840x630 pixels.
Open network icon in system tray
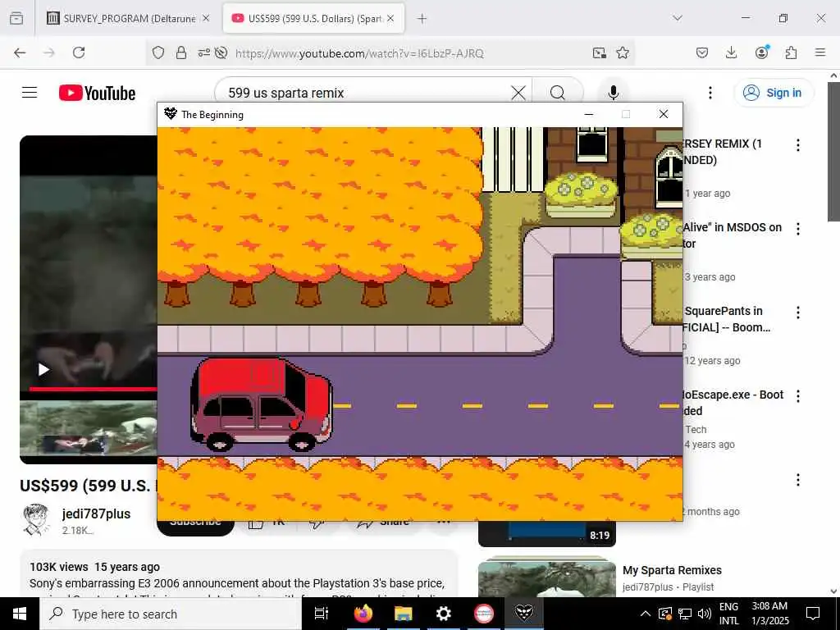(x=685, y=614)
